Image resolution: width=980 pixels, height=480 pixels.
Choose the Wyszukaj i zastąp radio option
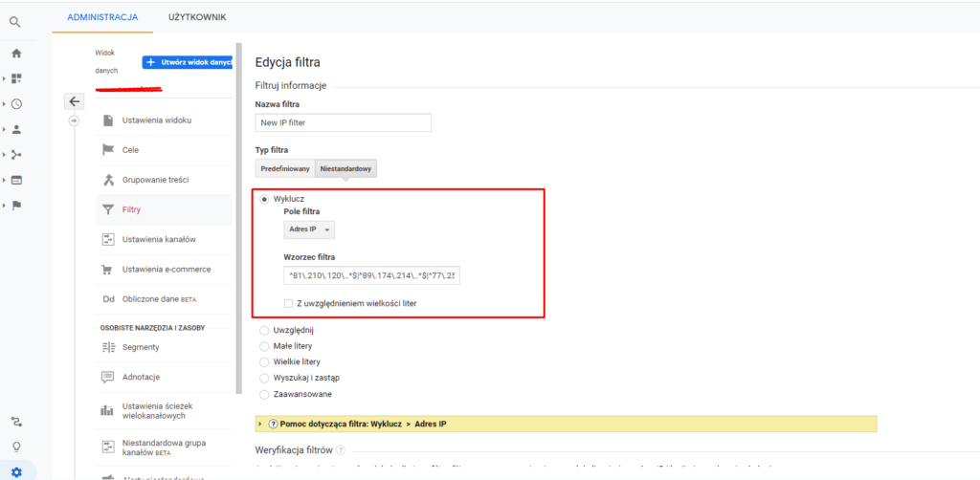[x=264, y=378]
